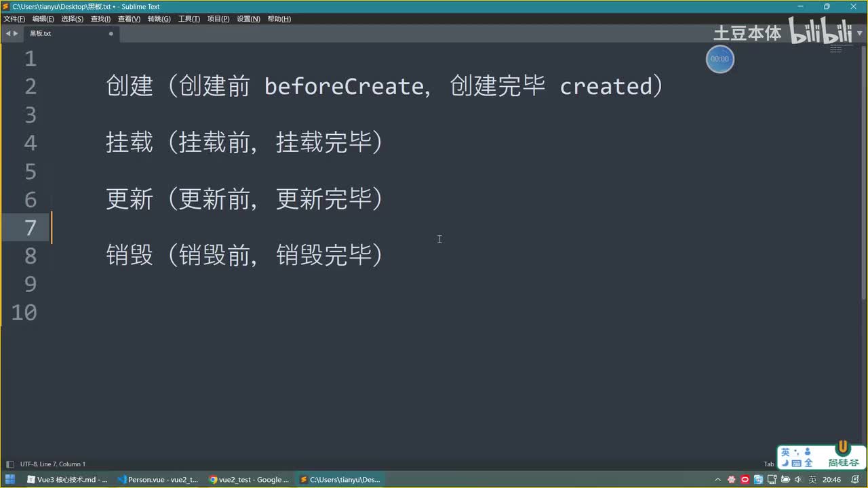Open the 设置(N) menu
The image size is (868, 488).
pos(248,19)
